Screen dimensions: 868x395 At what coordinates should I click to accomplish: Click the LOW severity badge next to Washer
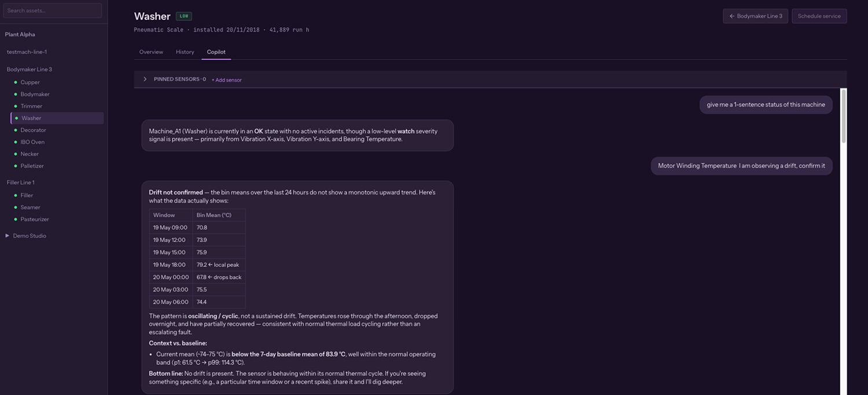[184, 16]
